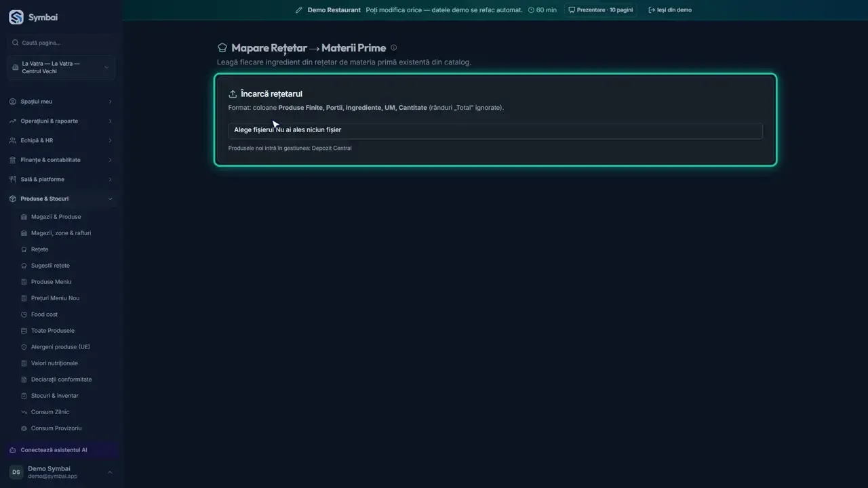Click the Finanțe & contabilitate bank icon
Image resolution: width=868 pixels, height=488 pixels.
click(x=13, y=160)
